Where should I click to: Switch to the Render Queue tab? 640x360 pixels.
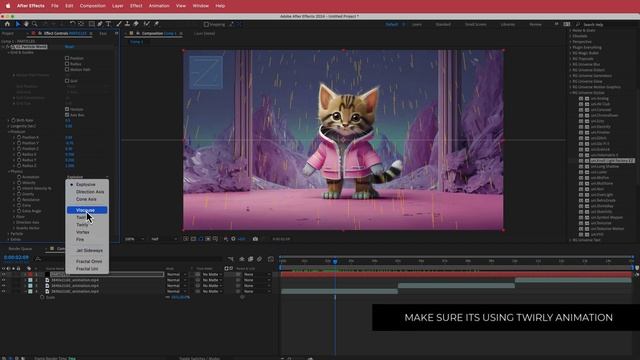coord(20,249)
